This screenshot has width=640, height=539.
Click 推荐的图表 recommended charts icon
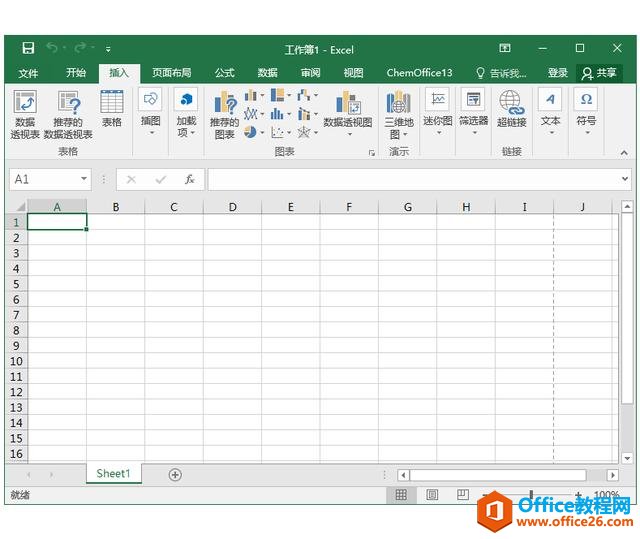coord(224,115)
